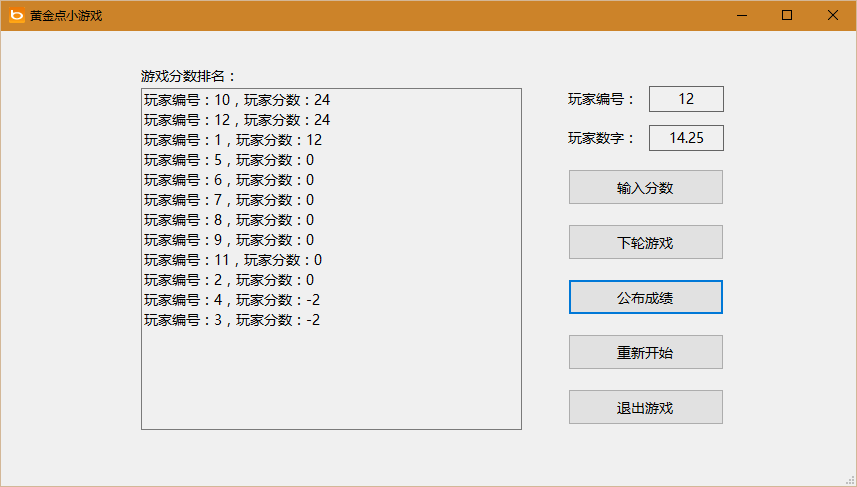Select row 玩家编号：11，玩家分数：0

click(x=331, y=260)
